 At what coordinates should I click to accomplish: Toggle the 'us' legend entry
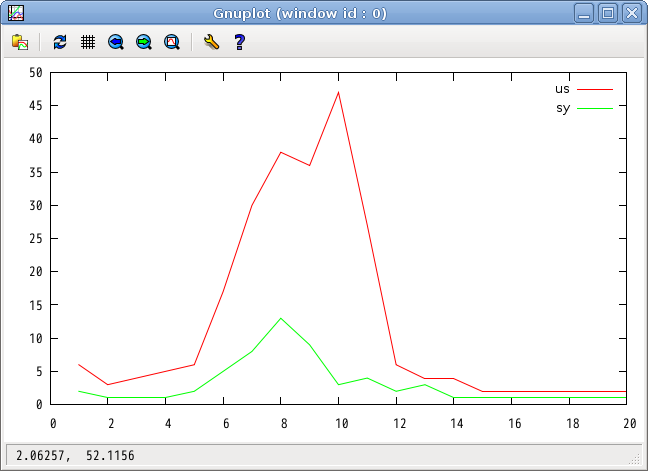click(562, 89)
